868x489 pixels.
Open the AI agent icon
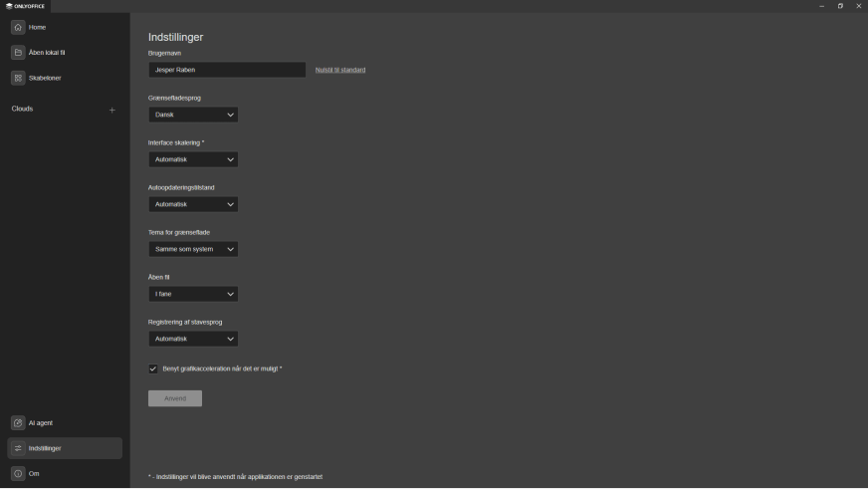coord(18,423)
